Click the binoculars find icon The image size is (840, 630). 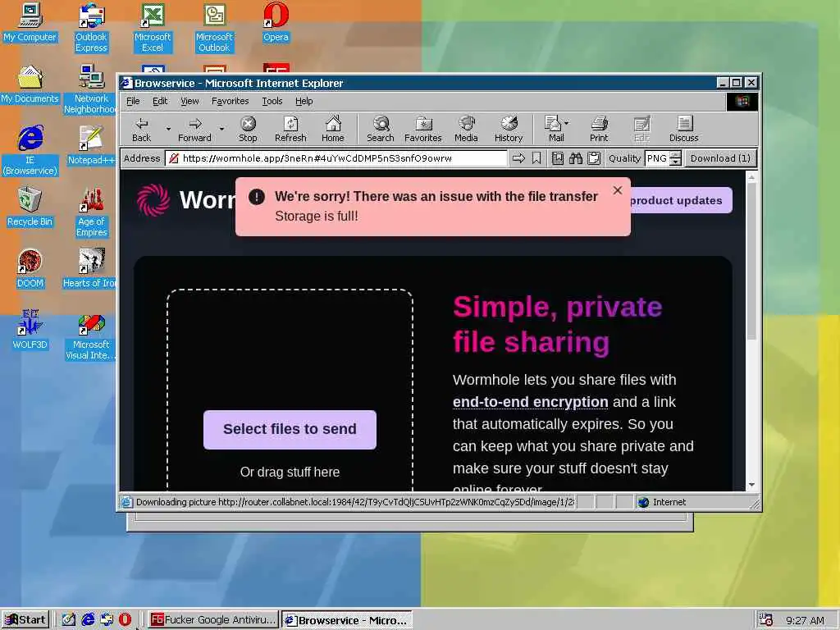[576, 158]
